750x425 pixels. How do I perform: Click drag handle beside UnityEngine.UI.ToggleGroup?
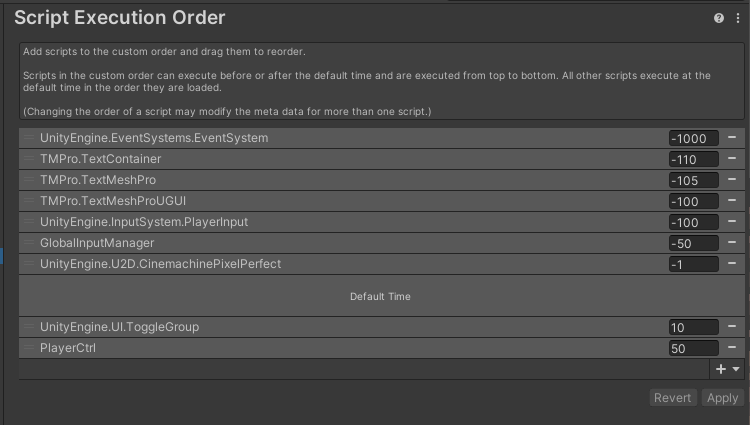pos(29,327)
